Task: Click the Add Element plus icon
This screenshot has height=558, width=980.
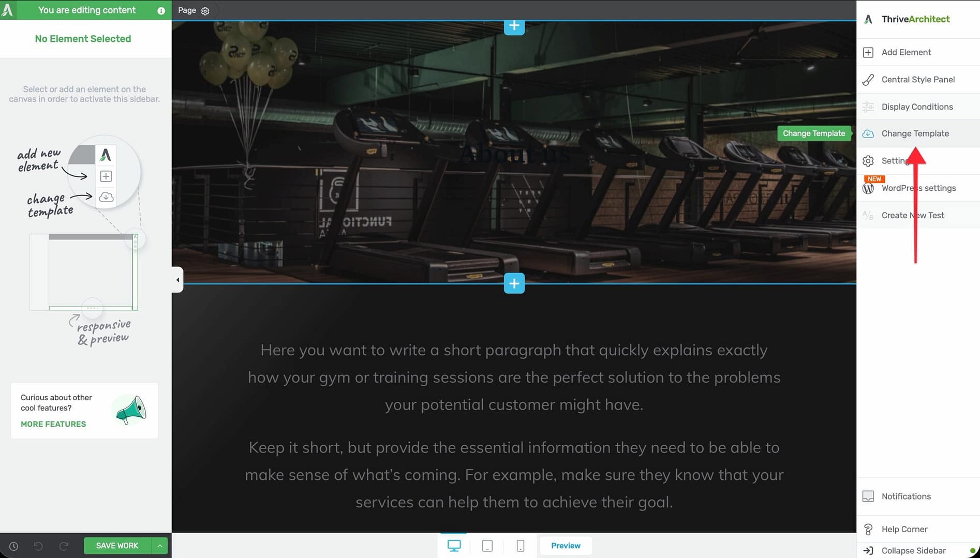Action: [868, 52]
